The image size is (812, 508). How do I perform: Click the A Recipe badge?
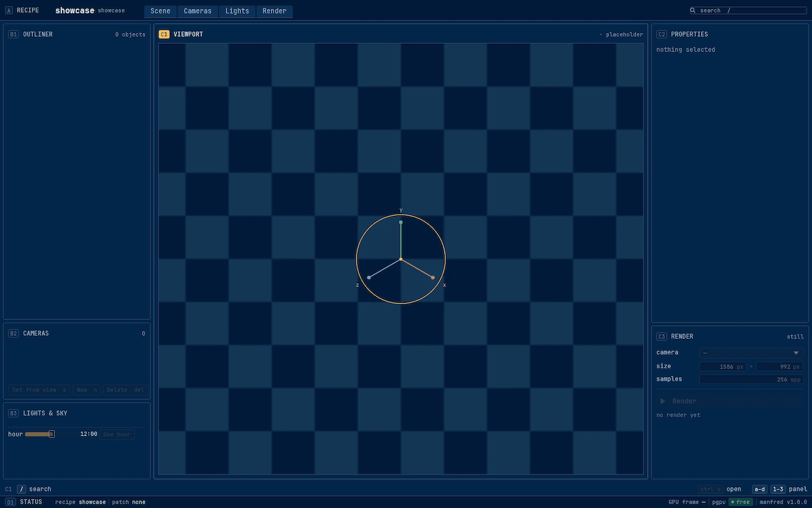9,11
